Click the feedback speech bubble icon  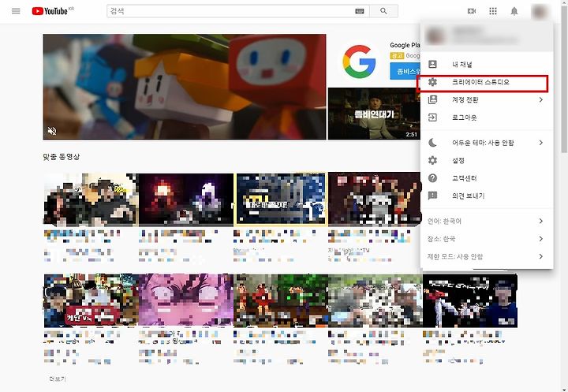click(432, 196)
